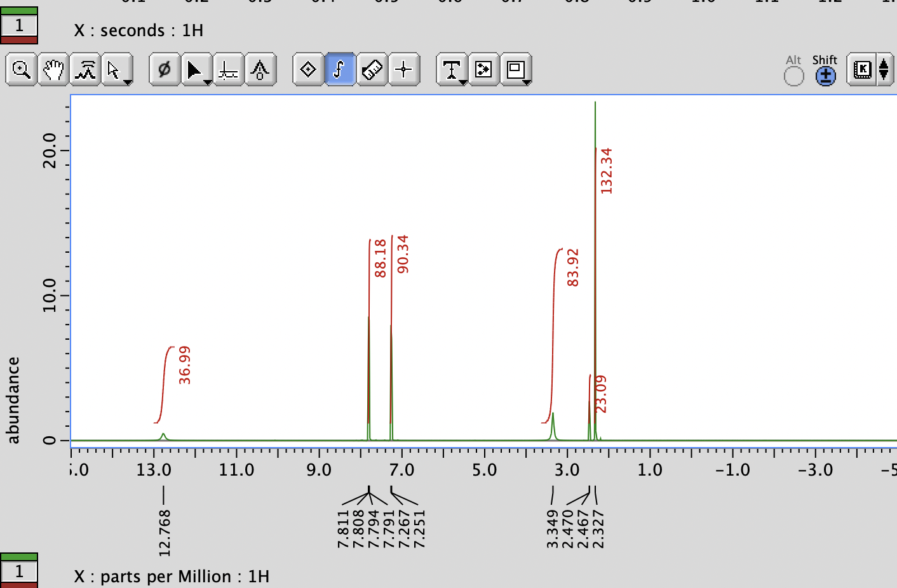Image resolution: width=897 pixels, height=588 pixels.
Task: Click the keyboard entry button
Action: pos(862,70)
